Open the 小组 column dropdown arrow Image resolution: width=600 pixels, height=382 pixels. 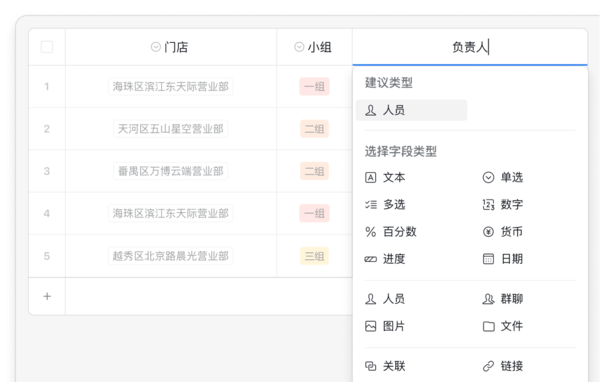coord(299,47)
